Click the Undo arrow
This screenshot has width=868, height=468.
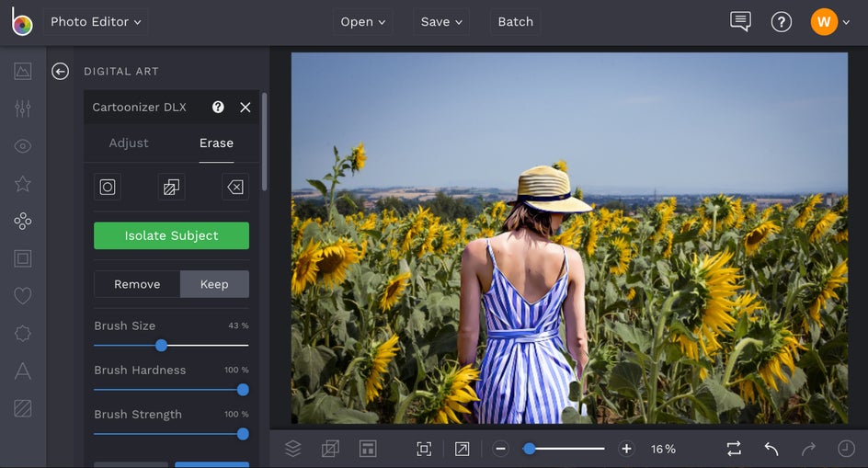[x=771, y=449]
